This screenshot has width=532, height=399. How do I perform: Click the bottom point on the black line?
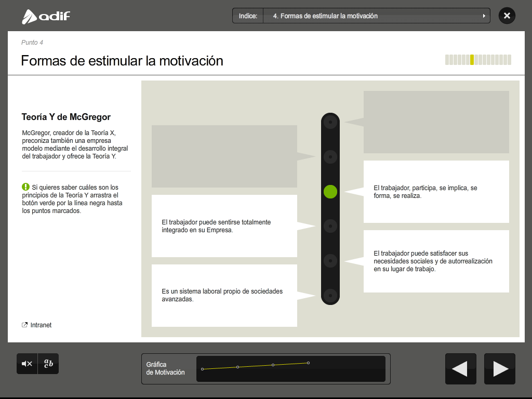330,296
